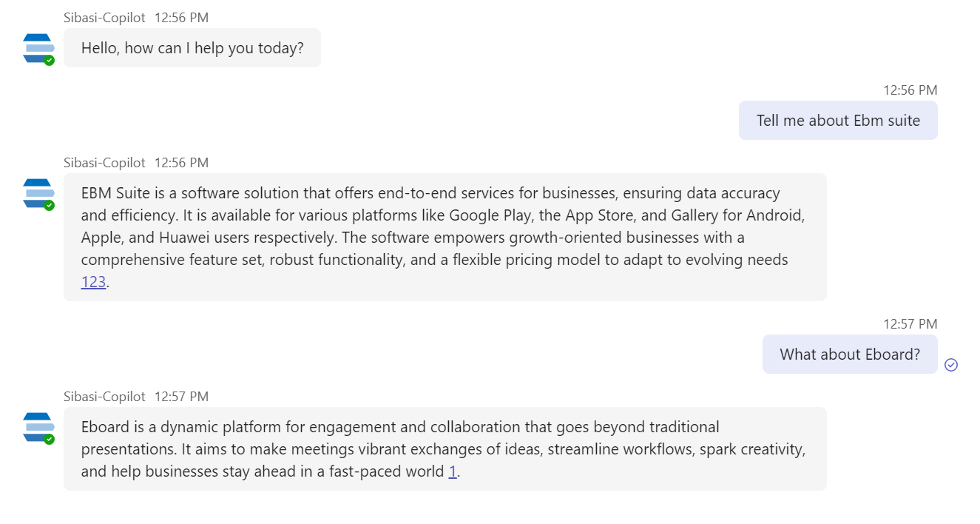The width and height of the screenshot is (980, 524).
Task: Open the "123" citation link in EBM Suite reply
Action: 93,282
